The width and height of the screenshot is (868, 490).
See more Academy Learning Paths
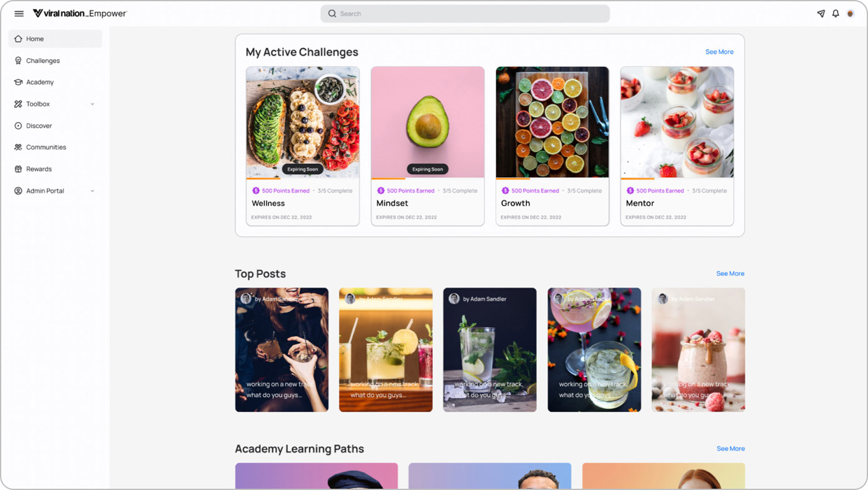click(x=730, y=449)
